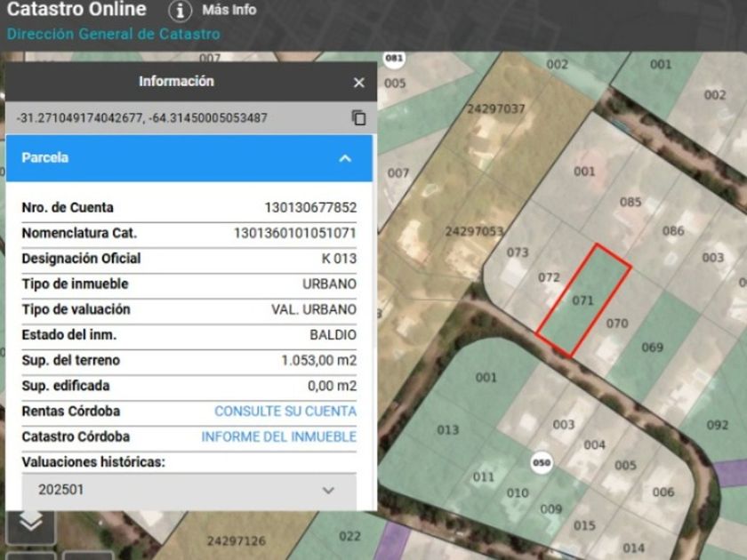Click the Más Info circle icon

click(x=181, y=11)
